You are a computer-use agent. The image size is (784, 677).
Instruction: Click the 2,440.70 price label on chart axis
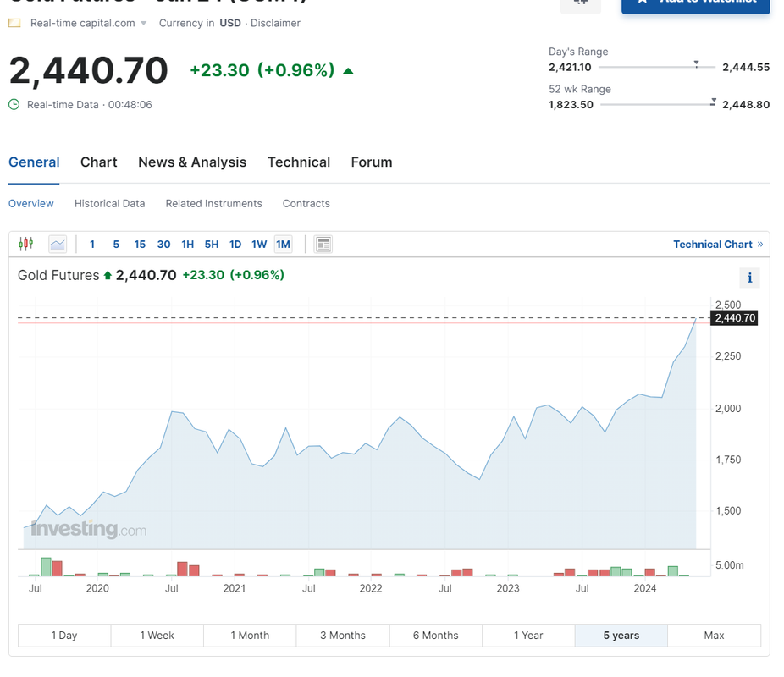[734, 317]
